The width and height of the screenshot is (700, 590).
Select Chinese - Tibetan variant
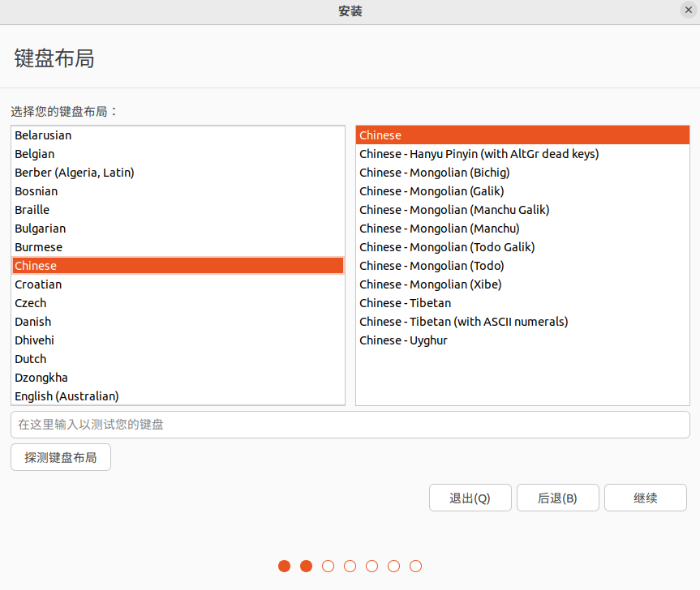(x=522, y=303)
